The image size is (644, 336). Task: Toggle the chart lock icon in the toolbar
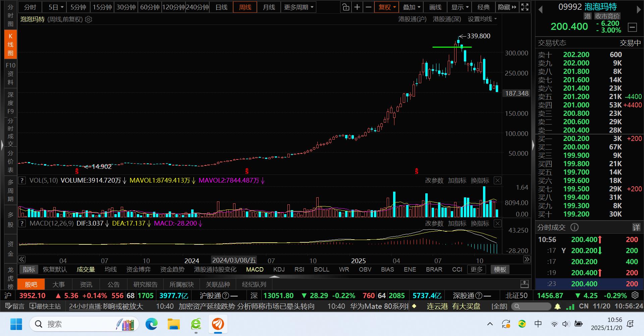point(346,7)
